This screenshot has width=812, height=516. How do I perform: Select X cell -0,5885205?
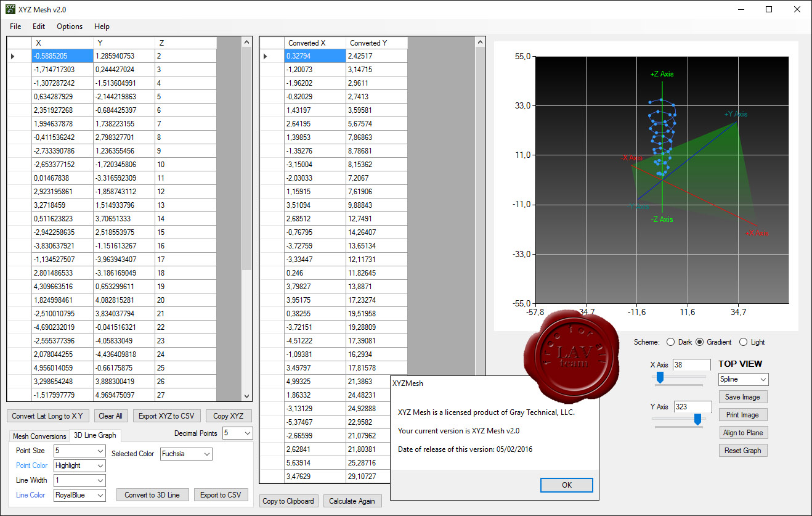pos(62,56)
